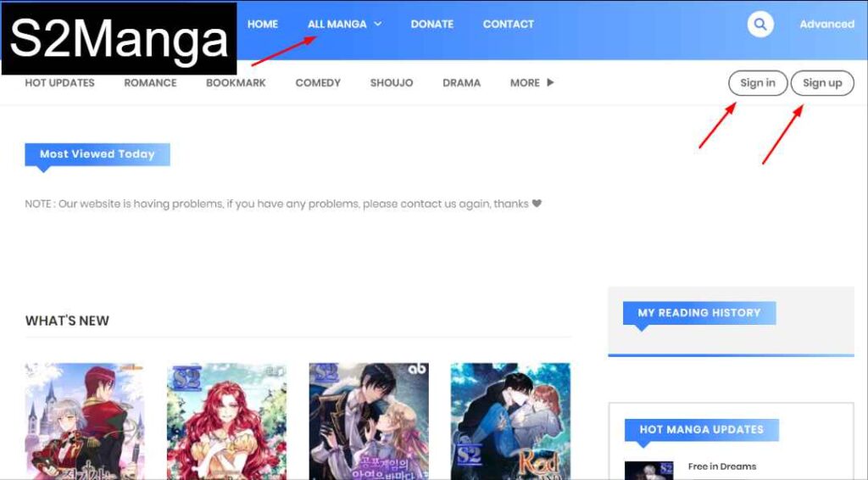This screenshot has height=480, width=868.
Task: Click the website problems NOTE text
Action: (283, 204)
